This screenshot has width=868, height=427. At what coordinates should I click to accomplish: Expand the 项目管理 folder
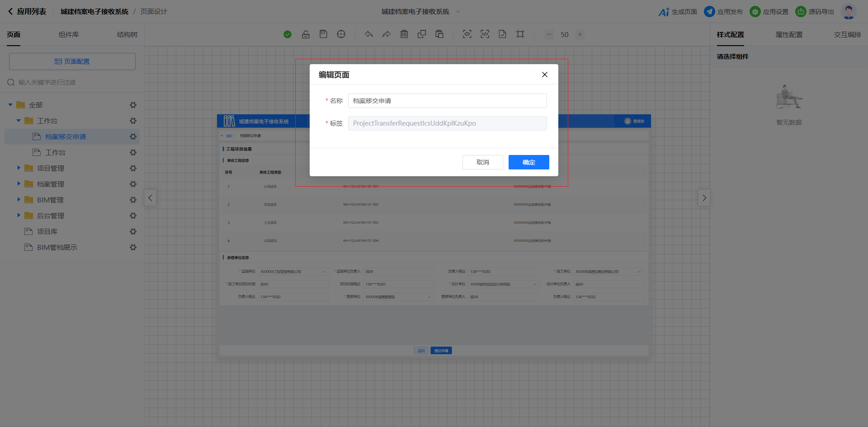tap(19, 168)
